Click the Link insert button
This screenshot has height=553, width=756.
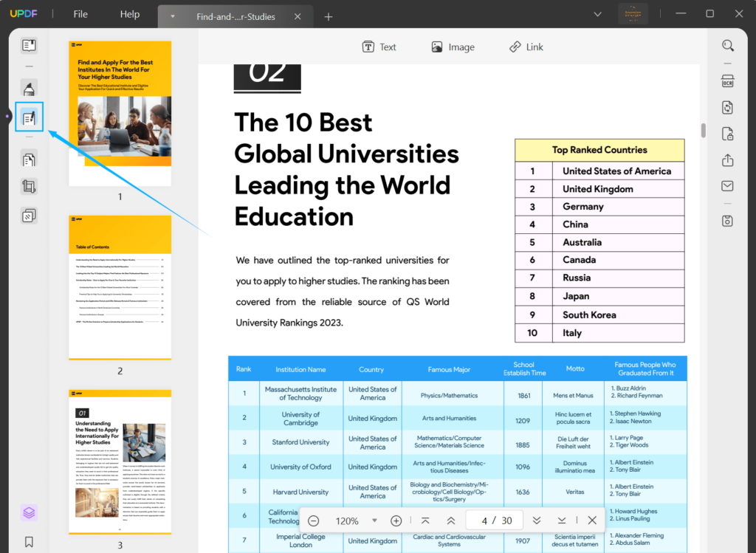click(526, 47)
